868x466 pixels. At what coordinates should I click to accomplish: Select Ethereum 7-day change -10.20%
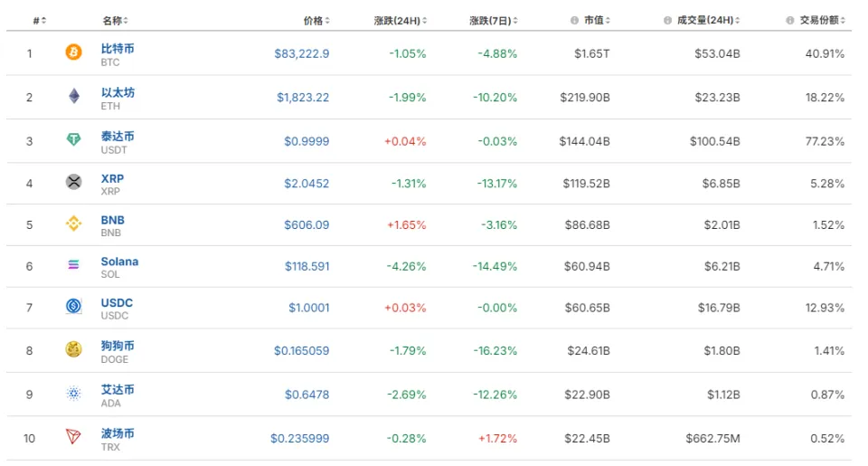[495, 98]
